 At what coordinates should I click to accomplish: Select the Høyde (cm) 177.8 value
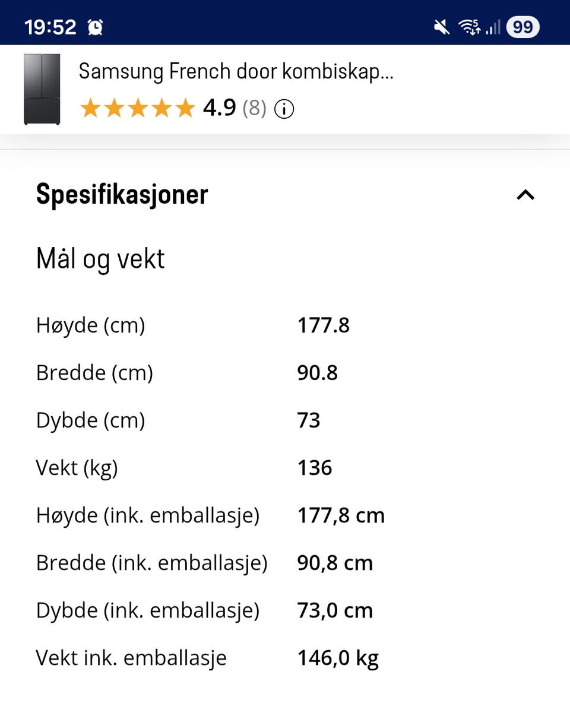(x=323, y=325)
